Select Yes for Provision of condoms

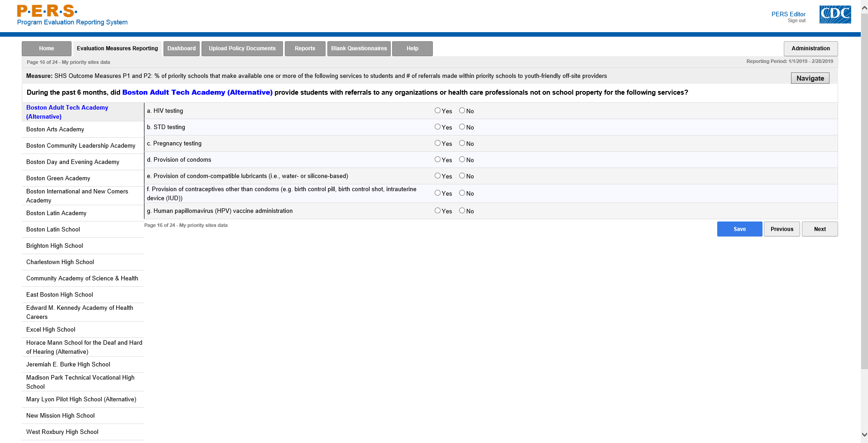click(x=437, y=159)
